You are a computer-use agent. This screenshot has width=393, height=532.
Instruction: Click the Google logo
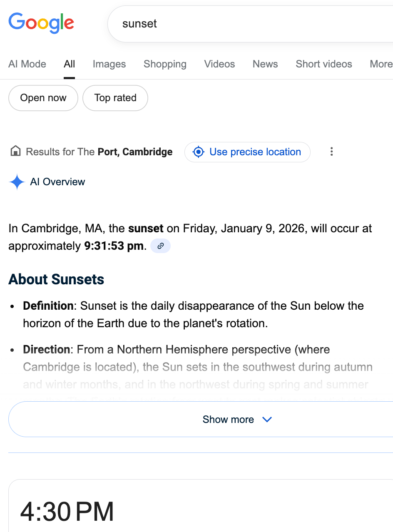coord(41,23)
